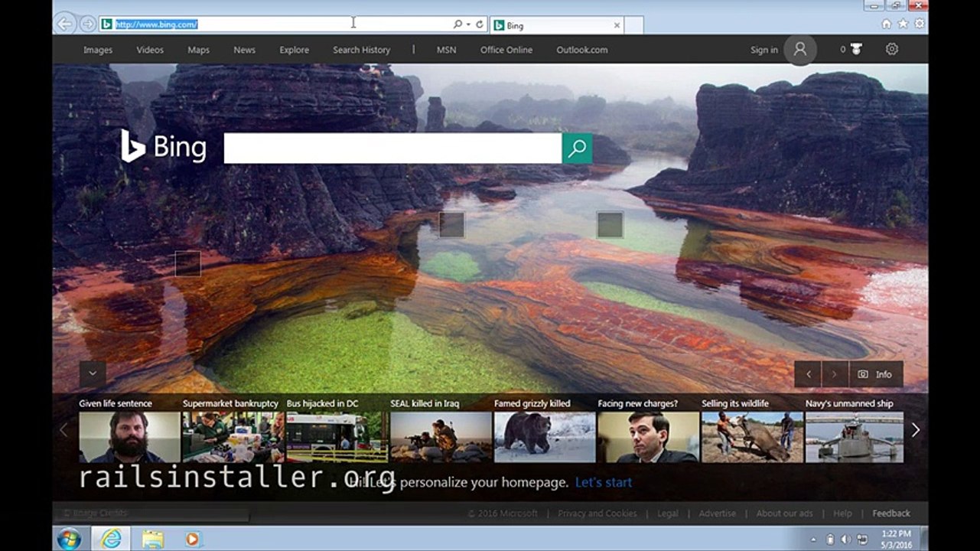The width and height of the screenshot is (980, 551).
Task: Open the "Navy's unmanned ship" thumbnail
Action: (x=855, y=437)
